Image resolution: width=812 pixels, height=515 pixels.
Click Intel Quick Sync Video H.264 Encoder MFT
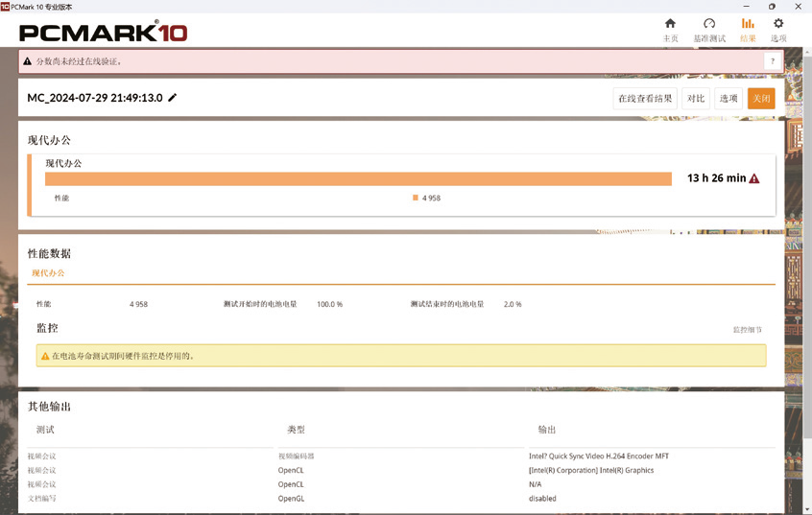tap(599, 456)
